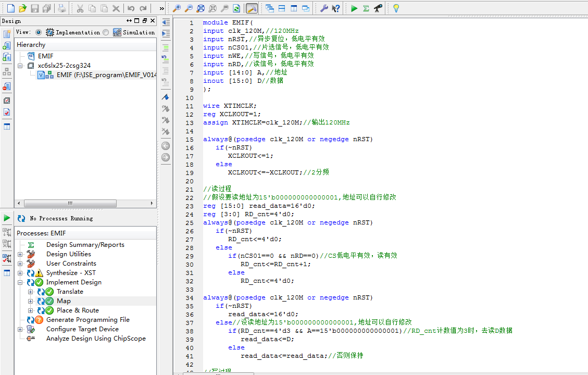The width and height of the screenshot is (588, 375).
Task: Click the Design Summary sigma toolbar icon
Action: [366, 8]
